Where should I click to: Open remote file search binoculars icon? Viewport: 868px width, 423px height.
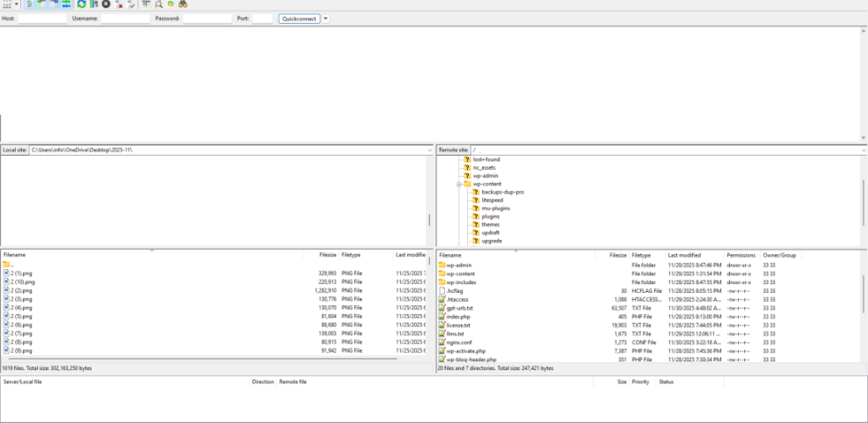coord(183,4)
